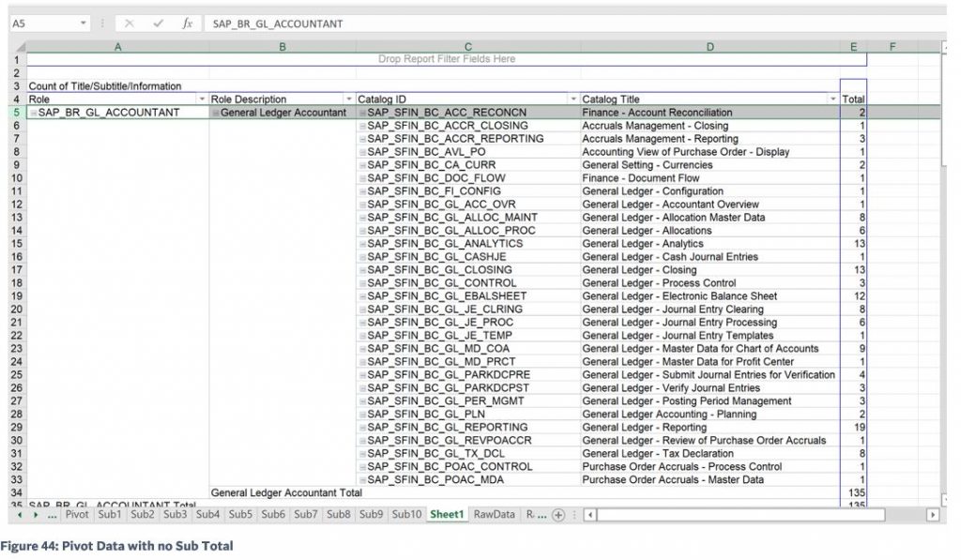Image resolution: width=961 pixels, height=560 pixels.
Task: Select column C header
Action: [x=468, y=47]
